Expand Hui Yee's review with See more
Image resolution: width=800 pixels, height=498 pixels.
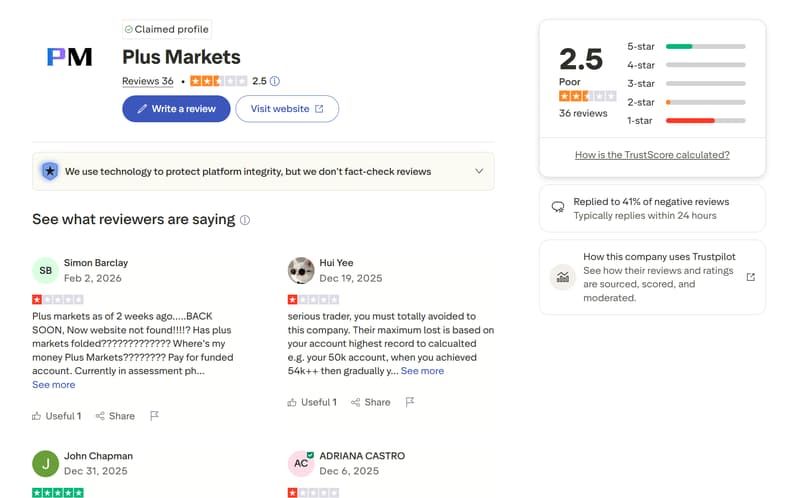coord(422,371)
